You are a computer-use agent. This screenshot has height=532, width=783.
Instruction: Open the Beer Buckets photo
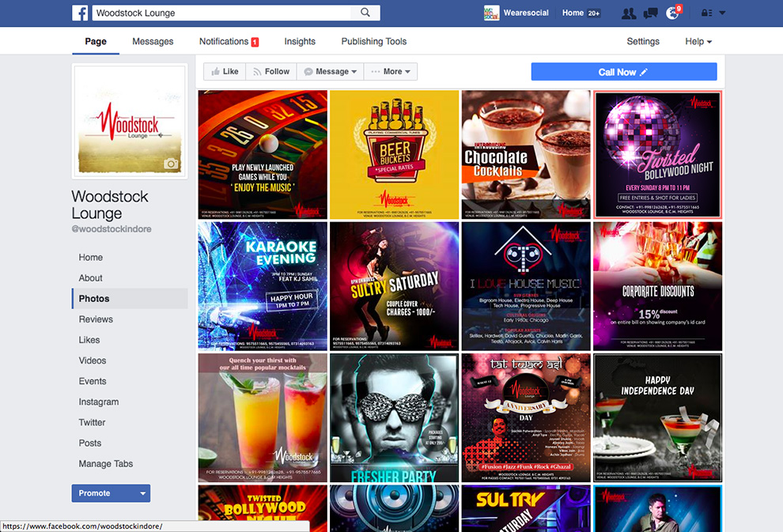[394, 154]
